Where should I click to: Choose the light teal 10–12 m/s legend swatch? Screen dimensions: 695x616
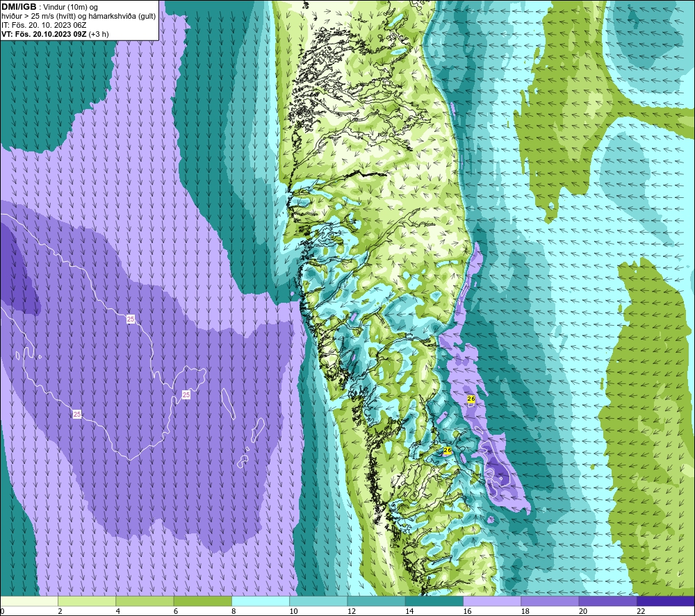pos(318,601)
